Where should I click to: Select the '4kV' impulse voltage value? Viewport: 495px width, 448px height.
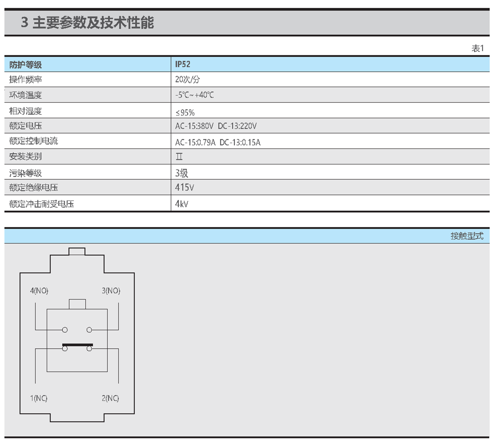click(181, 204)
